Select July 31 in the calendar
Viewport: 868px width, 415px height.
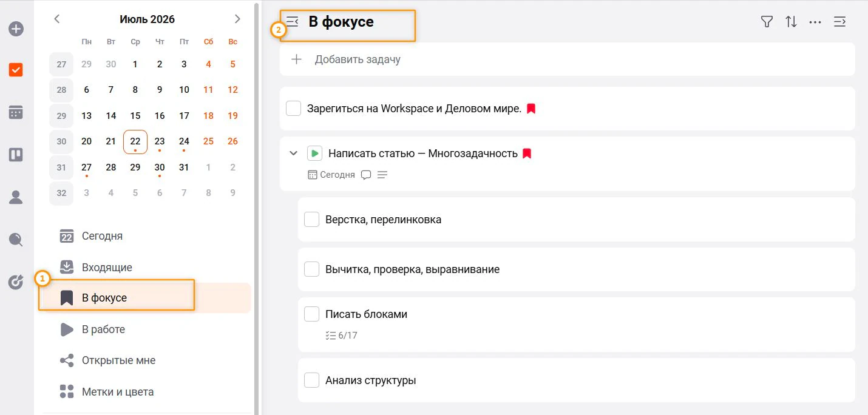point(184,167)
